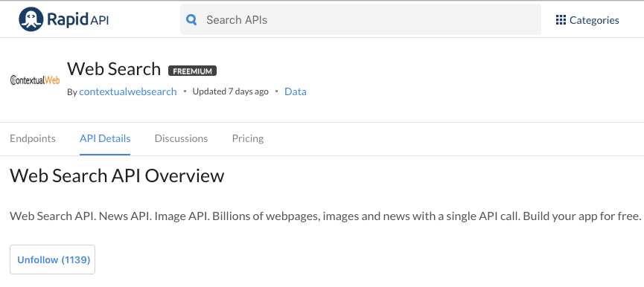Click the FREEMIUM badge
This screenshot has height=287, width=644.
192,71
